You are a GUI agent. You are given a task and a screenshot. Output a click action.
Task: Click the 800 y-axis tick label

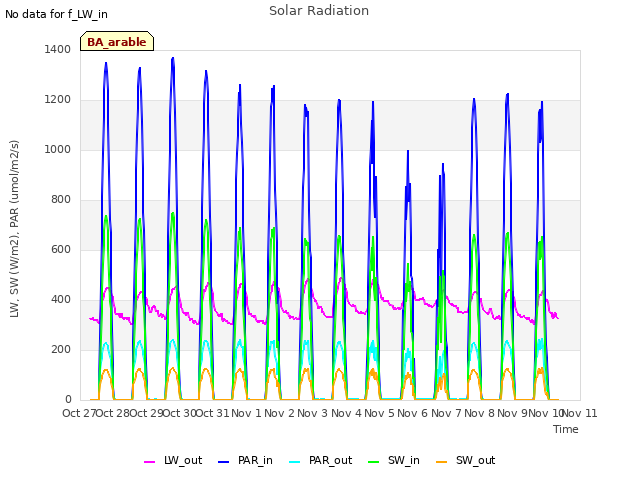[x=61, y=200]
